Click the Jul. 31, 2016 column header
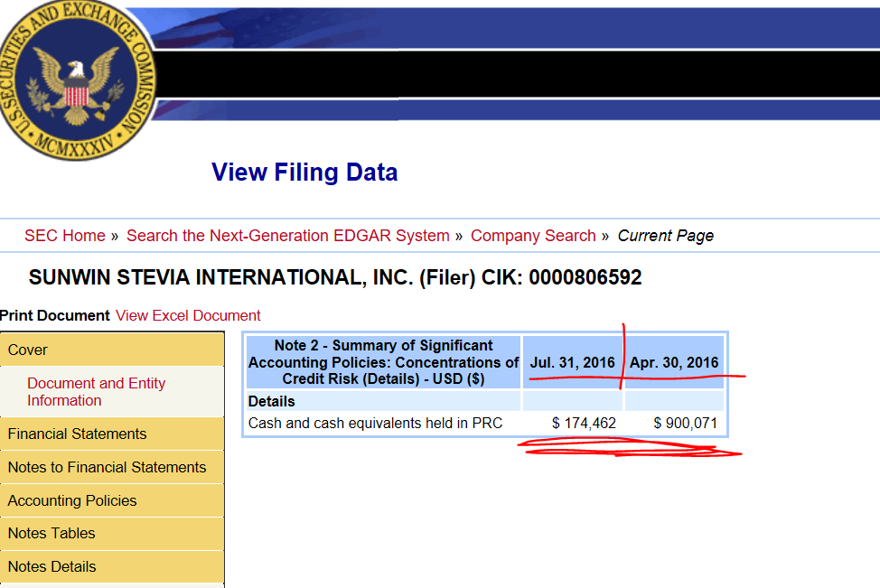The height and width of the screenshot is (588, 880). 572,363
